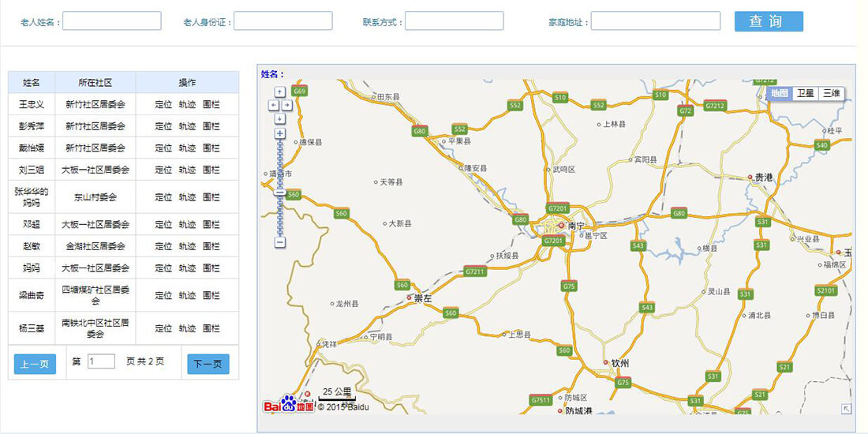
Task: Focus the 老人姓名 input field
Action: click(x=111, y=21)
